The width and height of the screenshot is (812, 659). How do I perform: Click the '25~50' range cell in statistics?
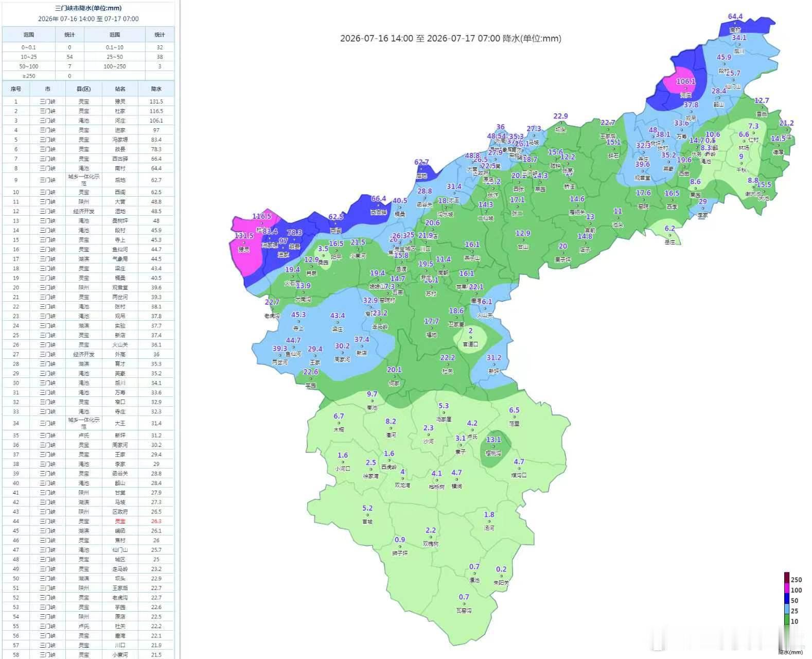coord(115,57)
